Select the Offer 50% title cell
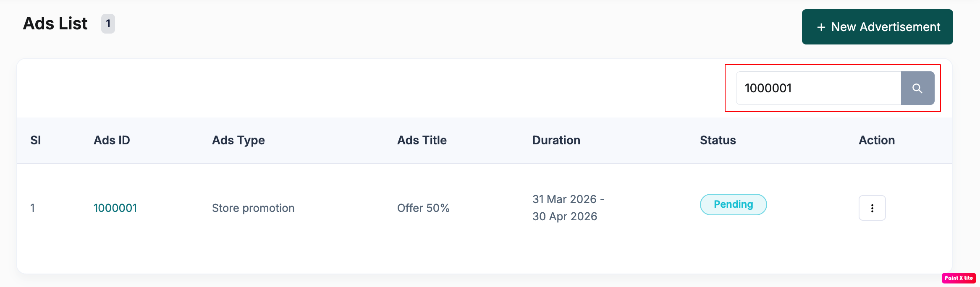The image size is (980, 287). click(x=423, y=208)
